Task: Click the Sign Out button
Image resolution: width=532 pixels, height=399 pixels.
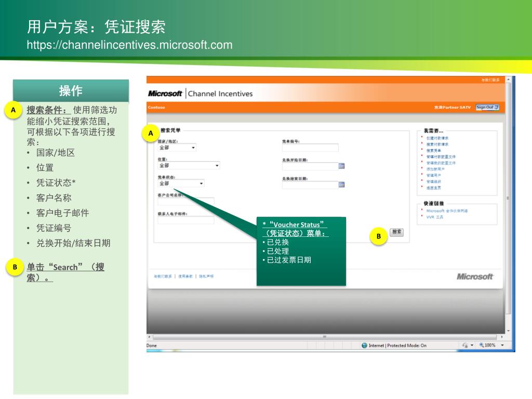Action: tap(487, 107)
